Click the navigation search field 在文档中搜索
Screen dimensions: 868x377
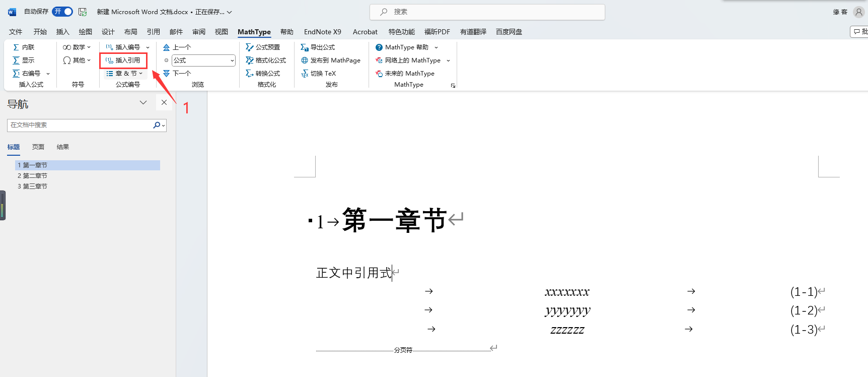(x=80, y=125)
